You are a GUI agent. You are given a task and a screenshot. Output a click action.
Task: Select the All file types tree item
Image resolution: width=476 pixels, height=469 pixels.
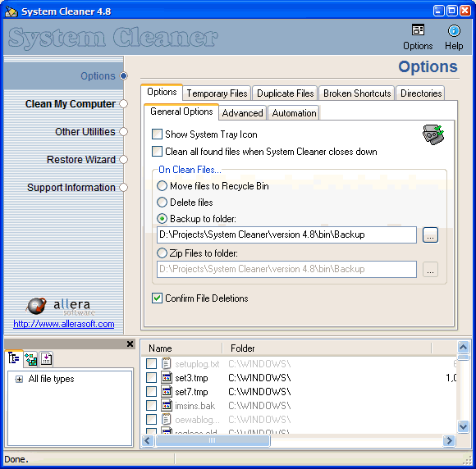[x=51, y=379]
